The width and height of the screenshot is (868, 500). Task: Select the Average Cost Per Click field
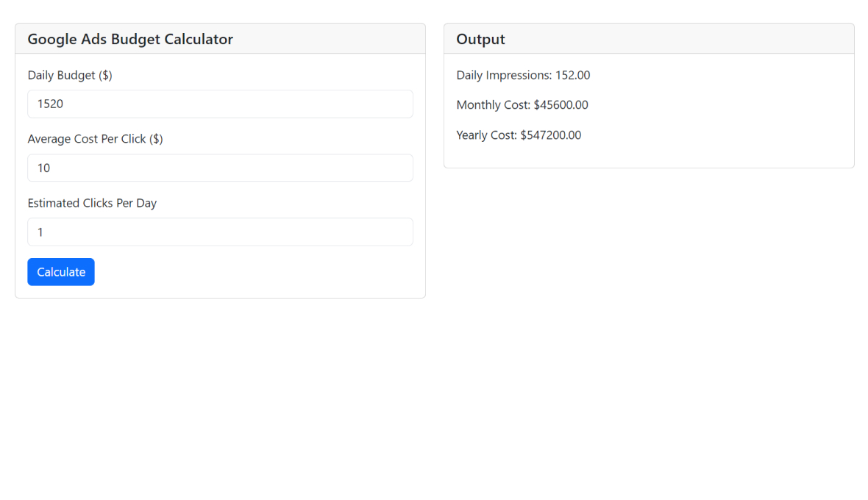[221, 168]
